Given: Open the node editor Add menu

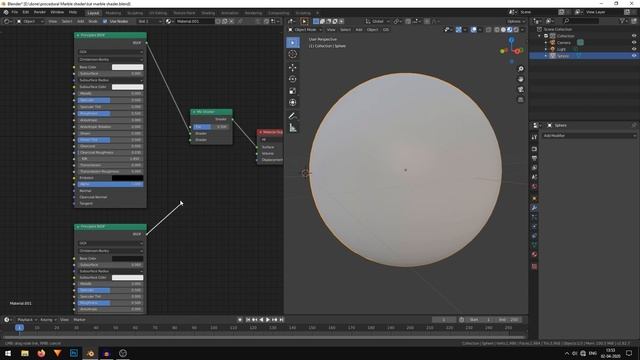Looking at the screenshot, I should tap(80, 21).
